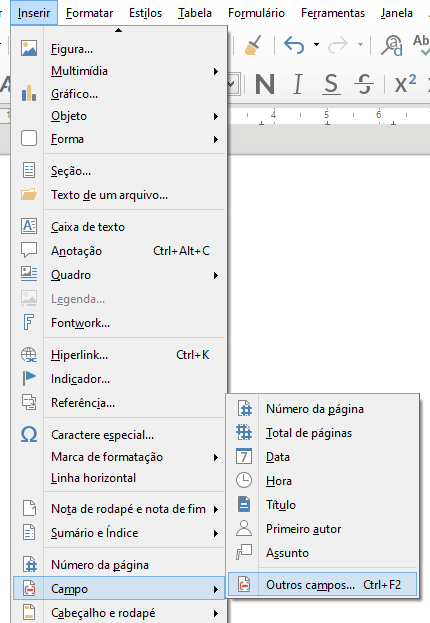Open Find and Replace magnifier icon
This screenshot has width=430, height=623.
pos(392,45)
